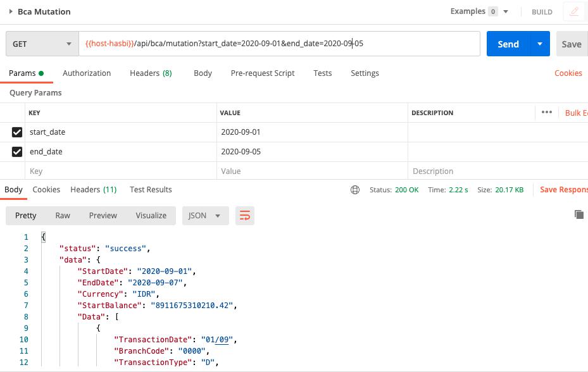The image size is (588, 372).
Task: Open the request Headers (8) tab
Action: tap(151, 73)
